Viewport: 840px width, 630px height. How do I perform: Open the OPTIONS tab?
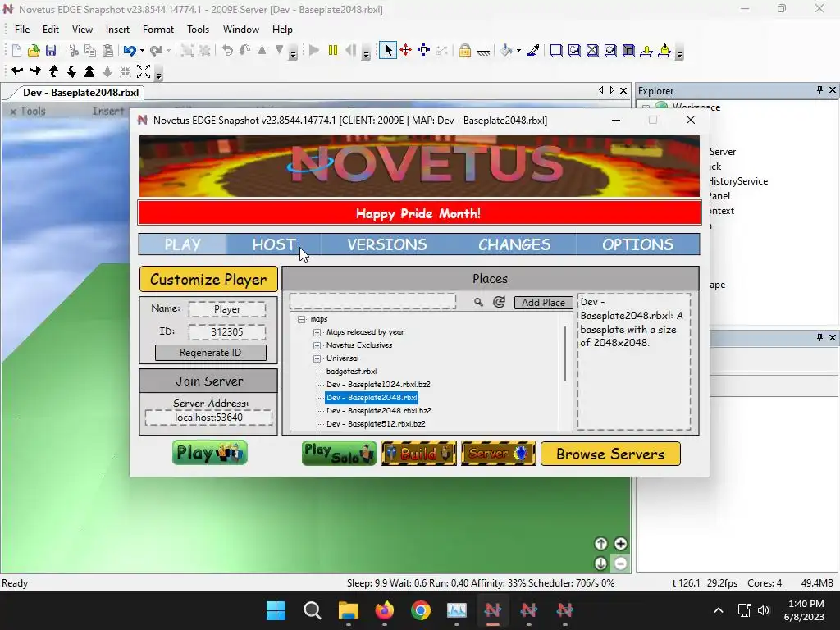coord(637,244)
